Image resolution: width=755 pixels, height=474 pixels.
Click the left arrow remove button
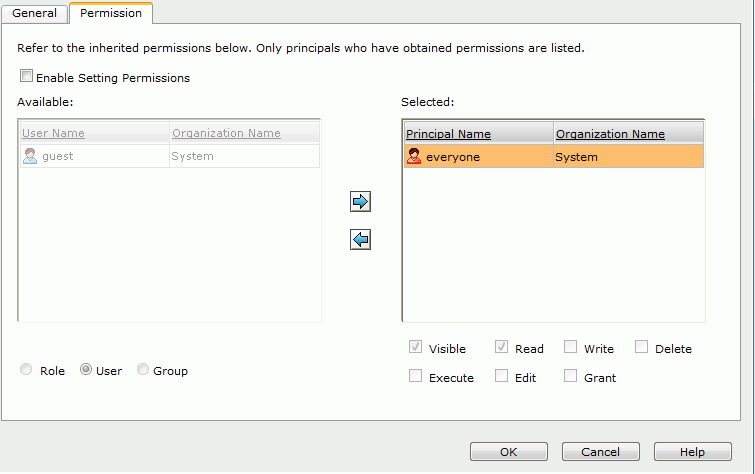coord(360,239)
